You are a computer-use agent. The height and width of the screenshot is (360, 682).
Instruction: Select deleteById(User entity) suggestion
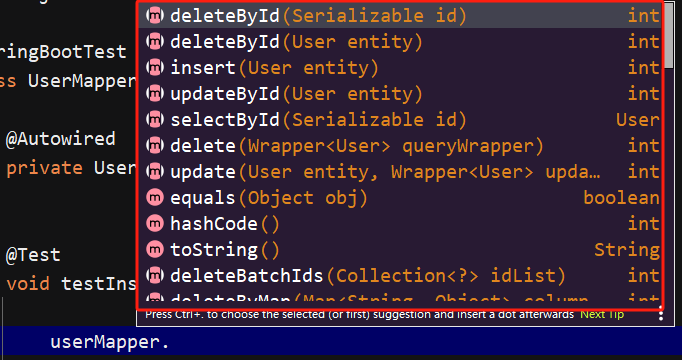pyautogui.click(x=400, y=42)
